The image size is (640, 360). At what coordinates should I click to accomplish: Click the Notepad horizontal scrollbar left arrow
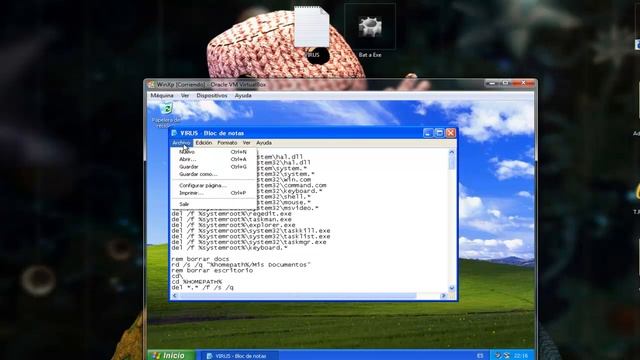175,296
